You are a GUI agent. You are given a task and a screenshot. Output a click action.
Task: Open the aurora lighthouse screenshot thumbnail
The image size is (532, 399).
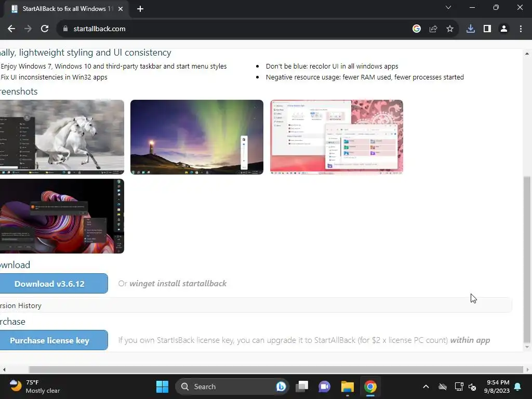[197, 137]
